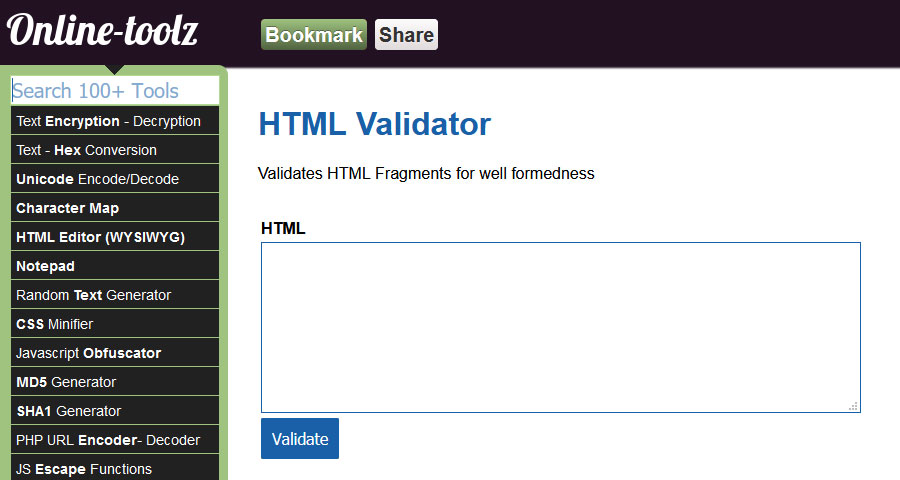900x480 pixels.
Task: Open Javascript Obfuscator tool
Action: tap(115, 353)
